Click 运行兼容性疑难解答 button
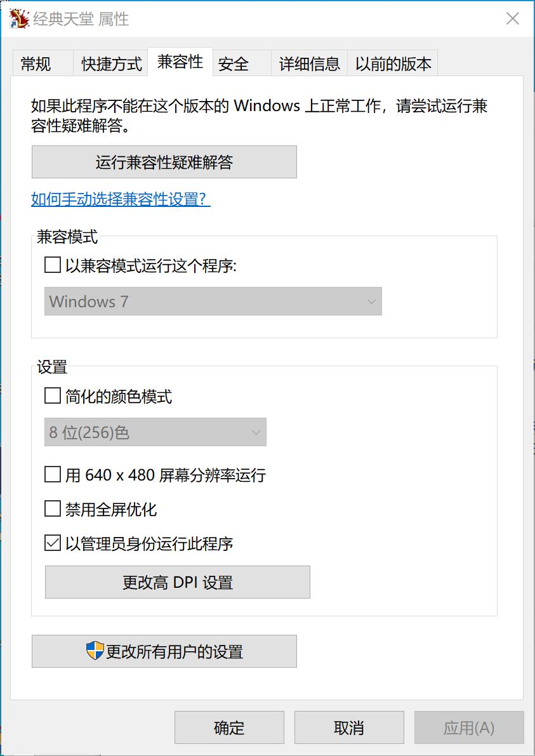 [164, 162]
